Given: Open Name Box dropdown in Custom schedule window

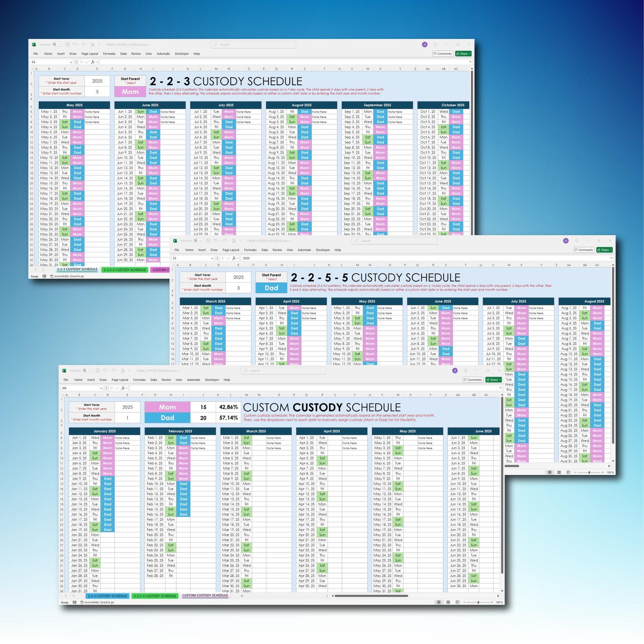Looking at the screenshot, I should (101, 388).
